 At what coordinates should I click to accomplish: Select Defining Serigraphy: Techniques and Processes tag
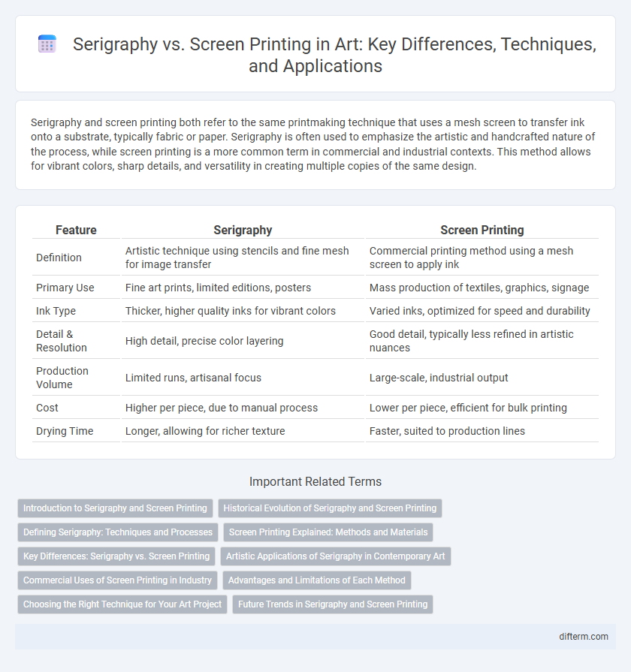118,532
